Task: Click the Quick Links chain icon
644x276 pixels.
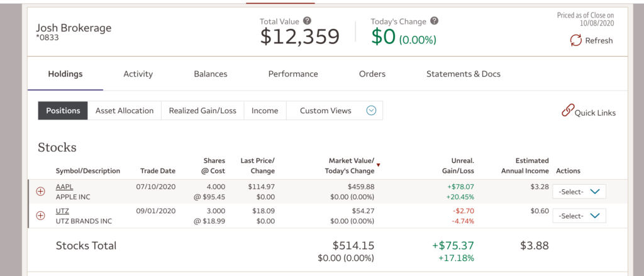Action: tap(567, 111)
